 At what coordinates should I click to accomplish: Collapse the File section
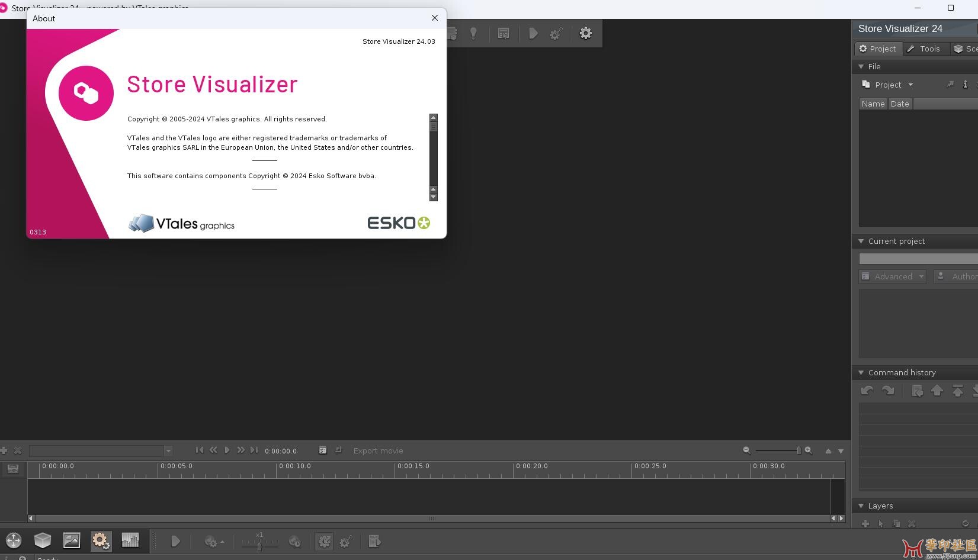pyautogui.click(x=861, y=66)
